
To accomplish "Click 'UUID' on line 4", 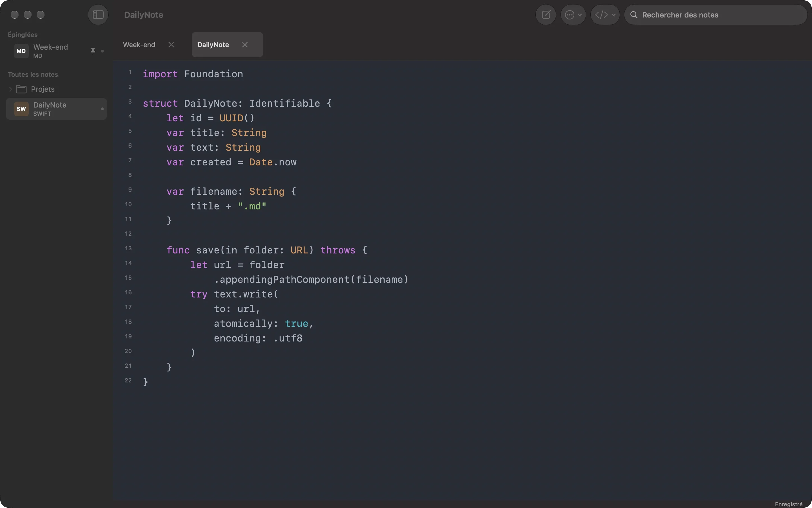I will 231,118.
